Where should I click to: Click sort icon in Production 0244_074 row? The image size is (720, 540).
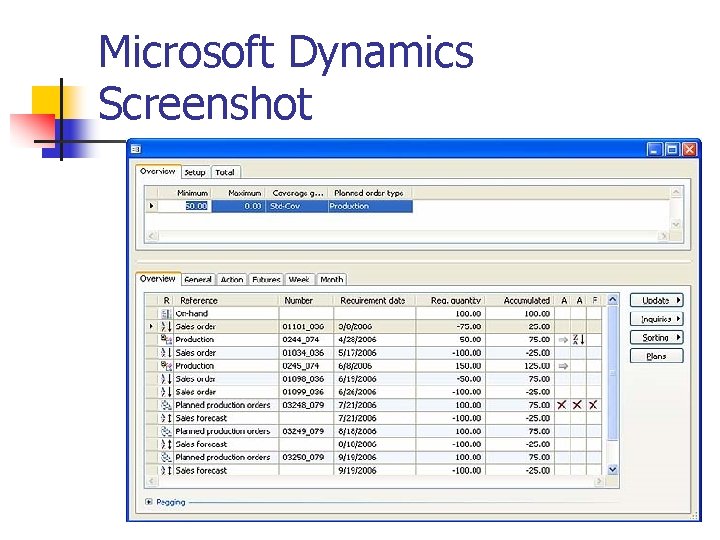click(x=579, y=340)
